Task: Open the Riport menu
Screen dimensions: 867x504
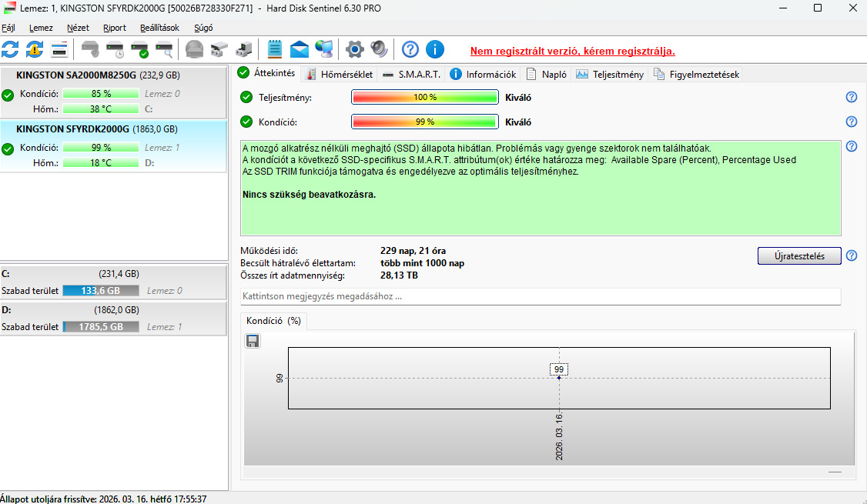Action: coord(115,28)
